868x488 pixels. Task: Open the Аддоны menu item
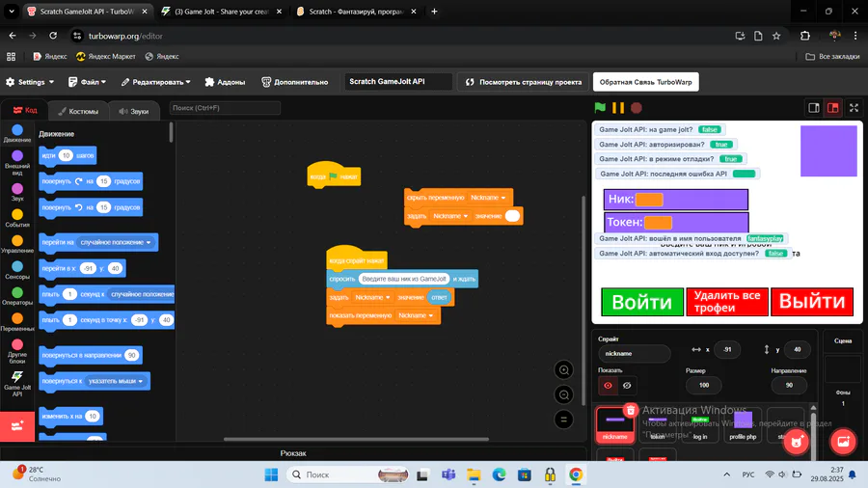(225, 82)
